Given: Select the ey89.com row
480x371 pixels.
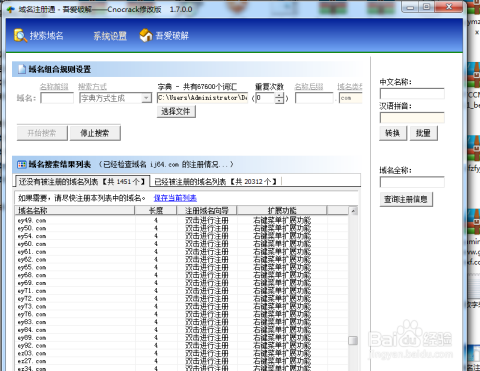Looking at the screenshot, I should coord(181,338).
